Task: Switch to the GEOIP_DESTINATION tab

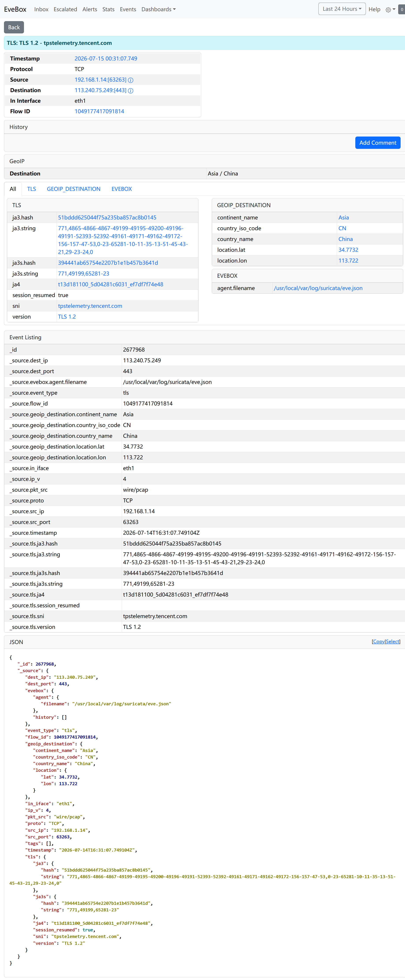Action: click(73, 189)
